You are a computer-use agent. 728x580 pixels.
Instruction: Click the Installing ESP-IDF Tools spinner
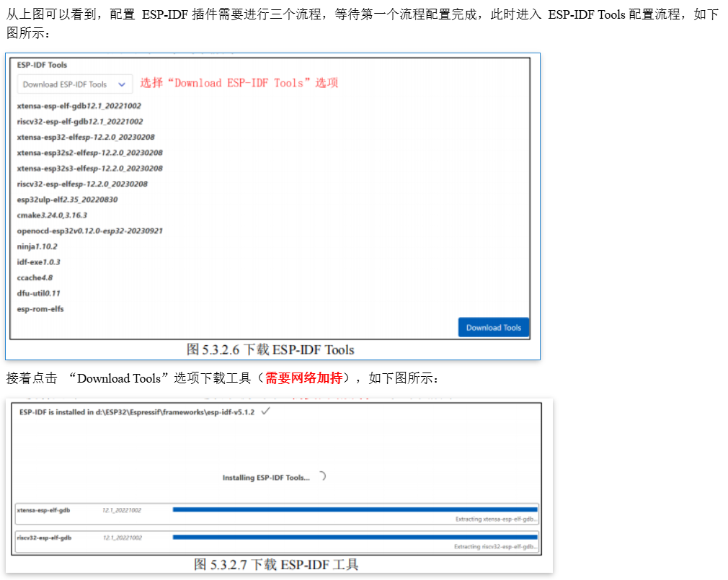point(321,476)
